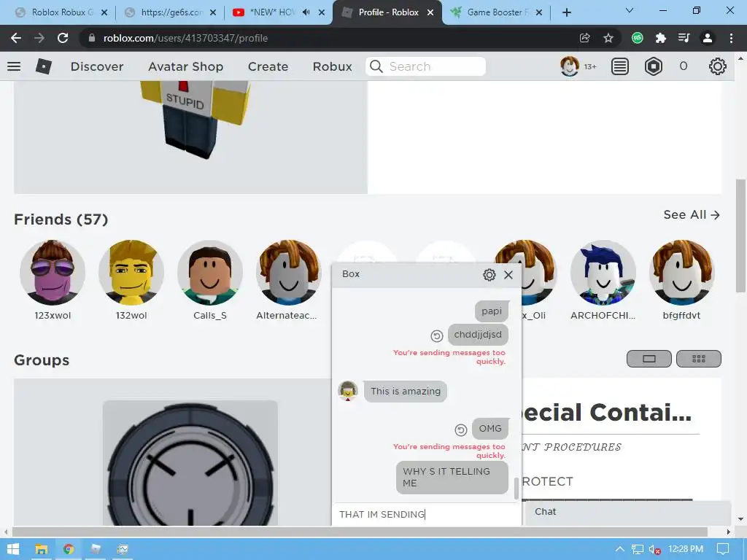This screenshot has height=560, width=747.
Task: Open the Windows notification center
Action: pos(723,549)
